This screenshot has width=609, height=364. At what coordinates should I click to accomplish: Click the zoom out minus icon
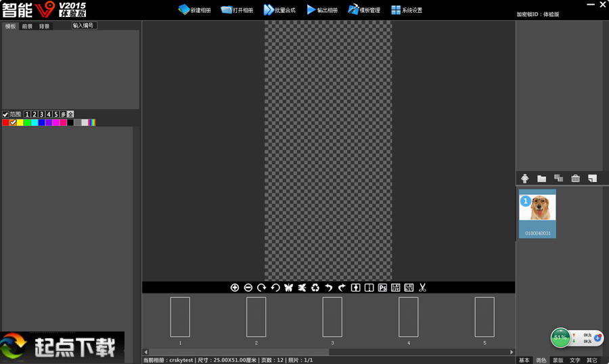pyautogui.click(x=248, y=288)
